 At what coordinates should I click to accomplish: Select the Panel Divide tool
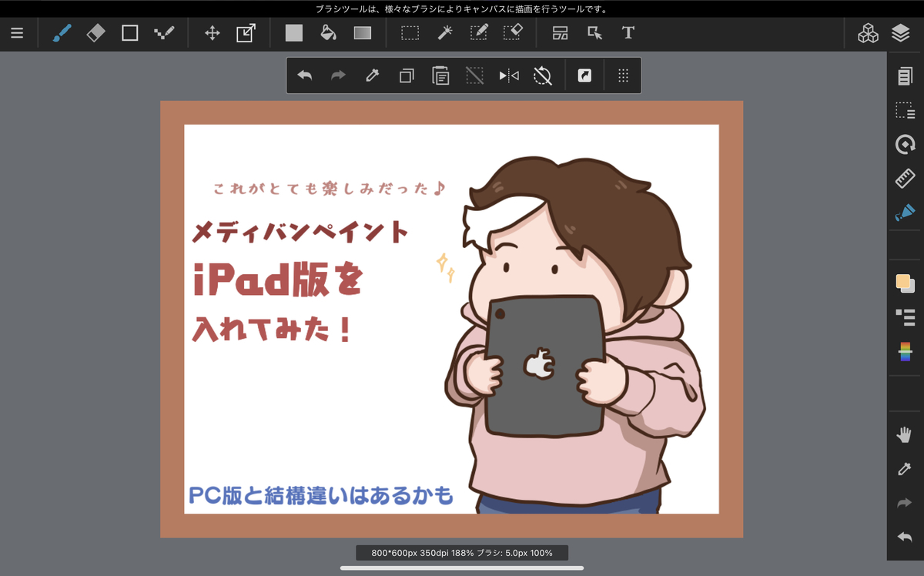(560, 33)
